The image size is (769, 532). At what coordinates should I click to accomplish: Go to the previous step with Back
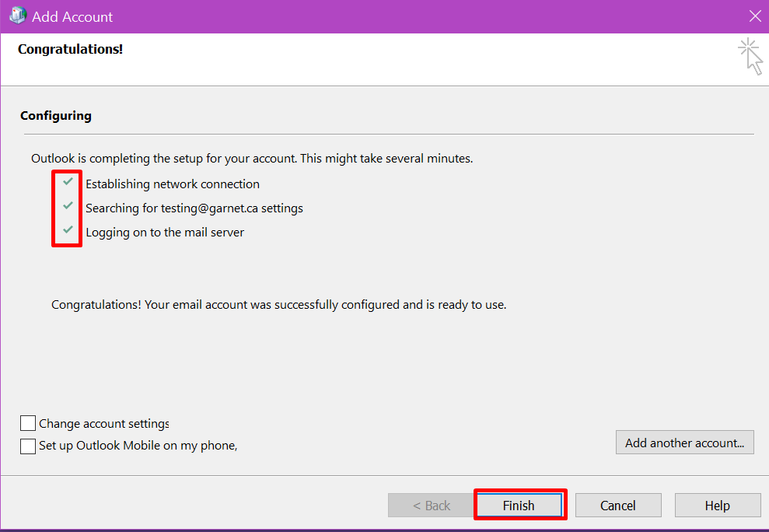pyautogui.click(x=432, y=506)
